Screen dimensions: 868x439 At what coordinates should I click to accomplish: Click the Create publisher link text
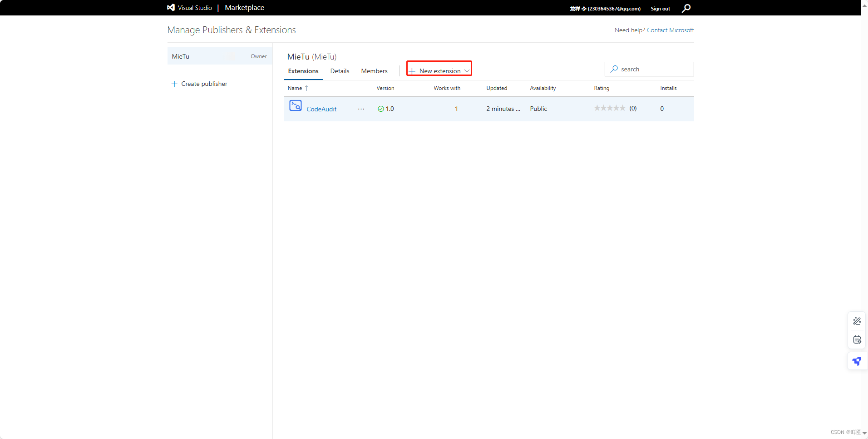[204, 84]
